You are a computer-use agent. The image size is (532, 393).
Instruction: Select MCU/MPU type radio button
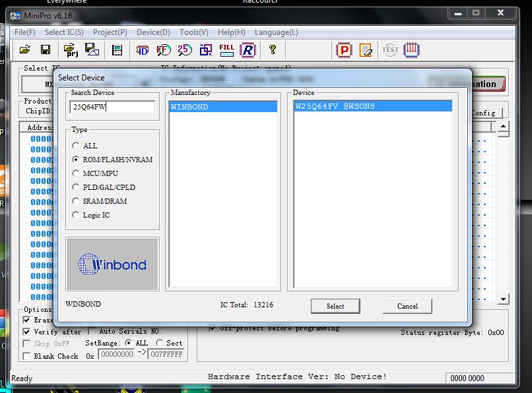(x=75, y=173)
